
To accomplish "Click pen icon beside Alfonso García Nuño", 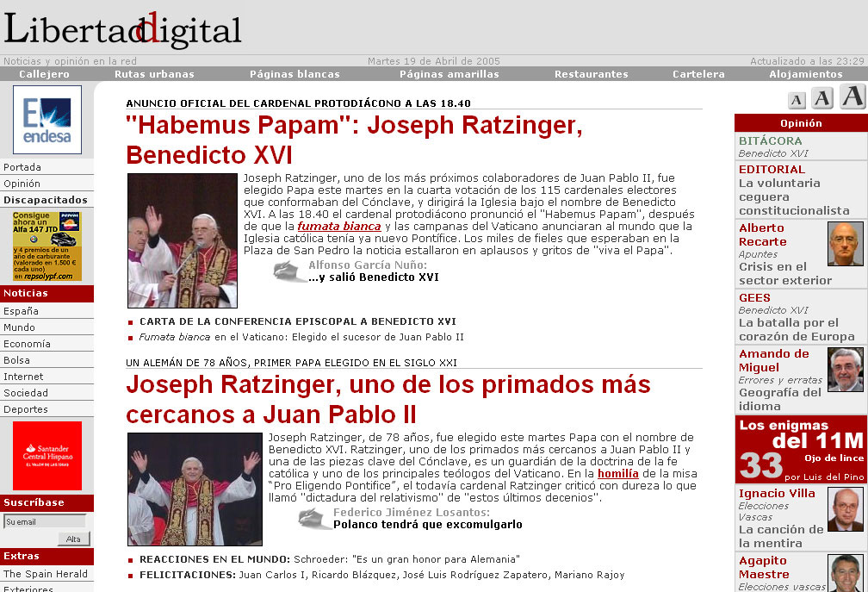I will [x=289, y=271].
